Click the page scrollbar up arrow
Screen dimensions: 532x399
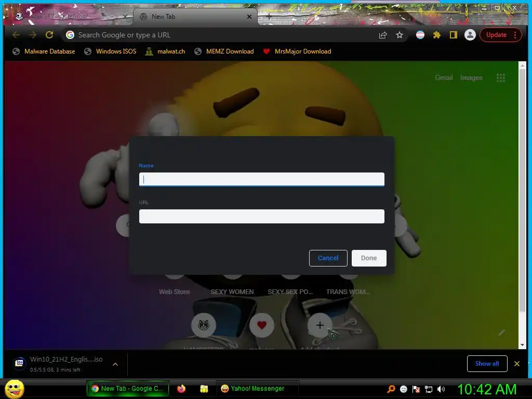click(522, 65)
